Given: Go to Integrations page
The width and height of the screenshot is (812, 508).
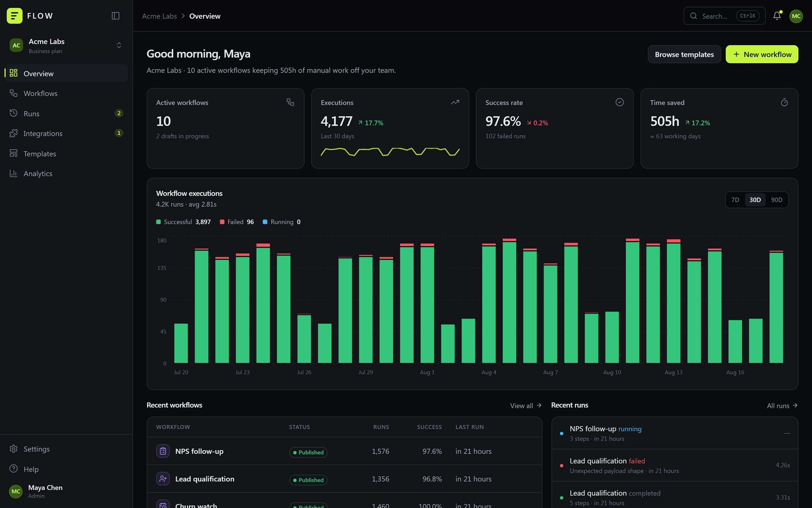Looking at the screenshot, I should (66, 133).
